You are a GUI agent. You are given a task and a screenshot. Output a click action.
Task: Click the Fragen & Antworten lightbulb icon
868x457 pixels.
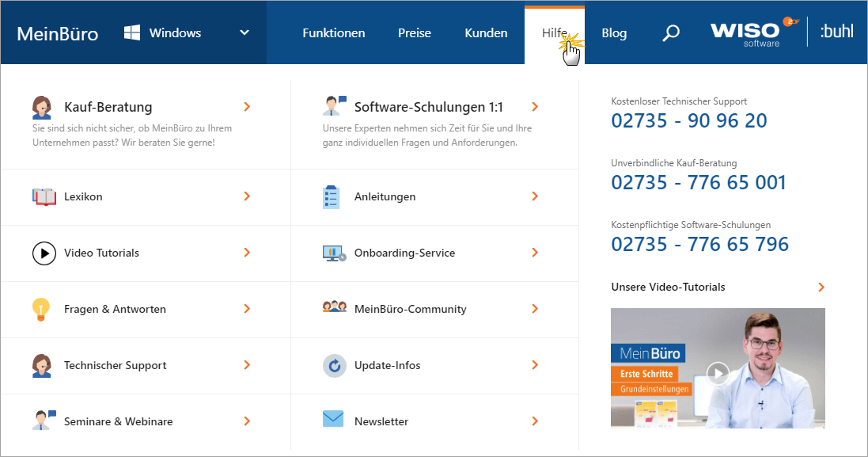pos(41,309)
